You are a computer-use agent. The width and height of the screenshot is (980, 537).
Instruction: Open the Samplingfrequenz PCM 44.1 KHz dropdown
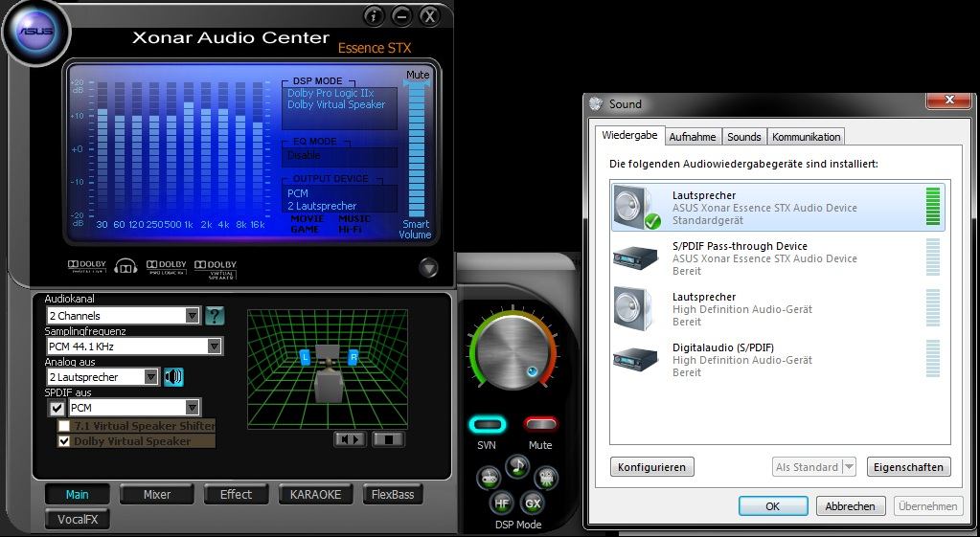tap(134, 346)
